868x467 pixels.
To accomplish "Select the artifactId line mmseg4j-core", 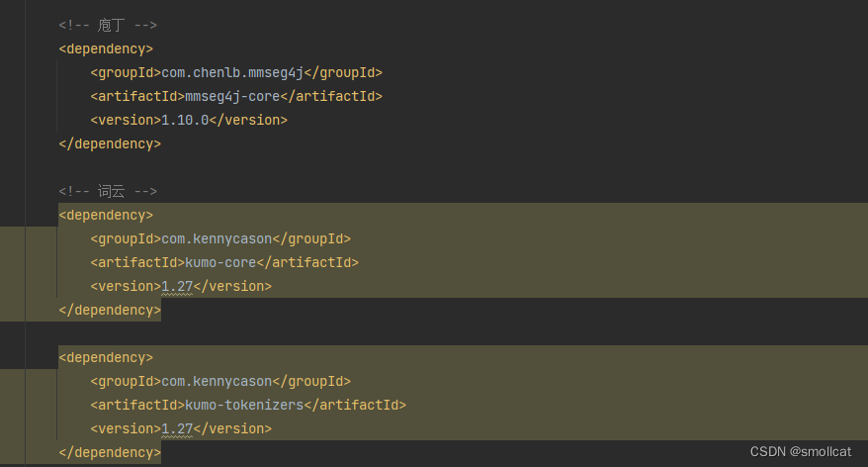I will 236,96.
